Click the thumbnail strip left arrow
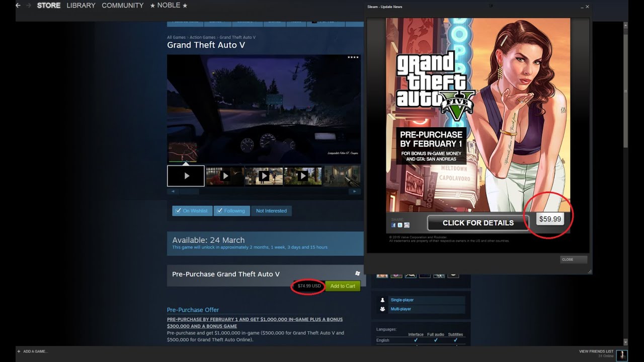Image resolution: width=644 pixels, height=362 pixels. point(172,192)
